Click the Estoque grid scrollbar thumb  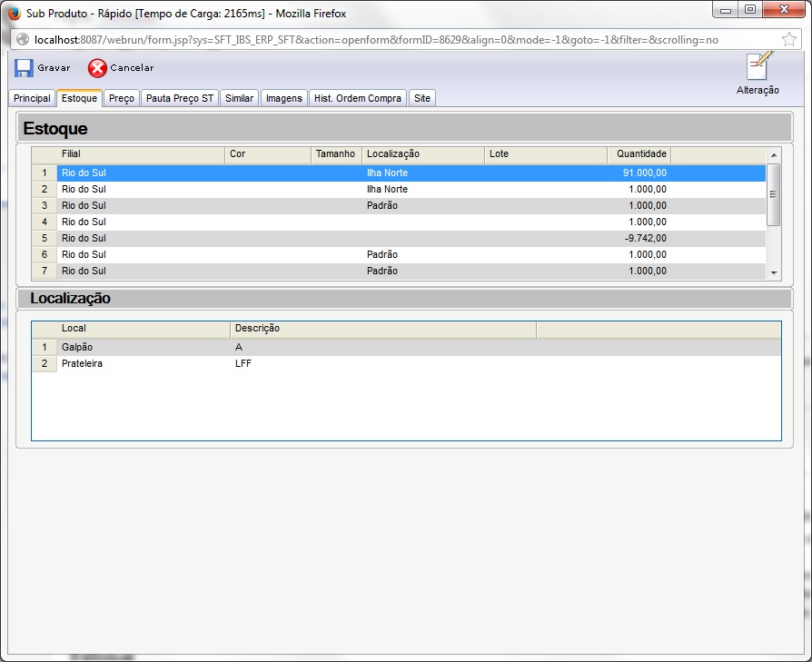tap(773, 194)
